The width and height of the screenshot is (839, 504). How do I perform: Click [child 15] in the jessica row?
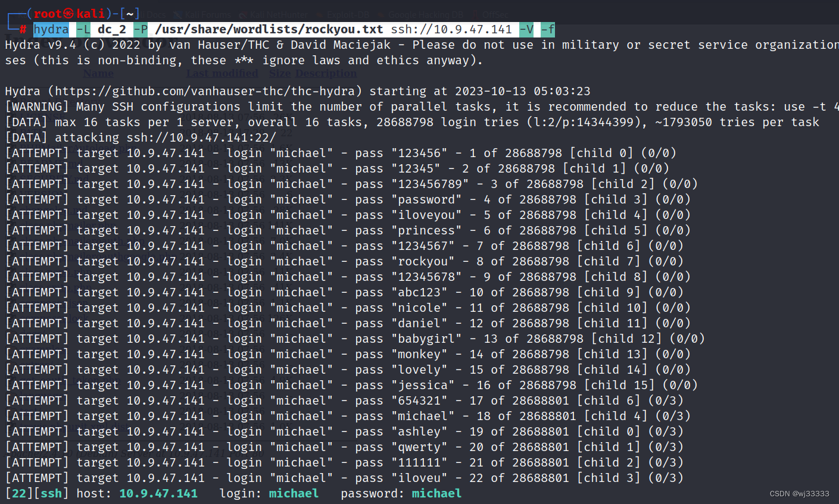click(x=619, y=385)
